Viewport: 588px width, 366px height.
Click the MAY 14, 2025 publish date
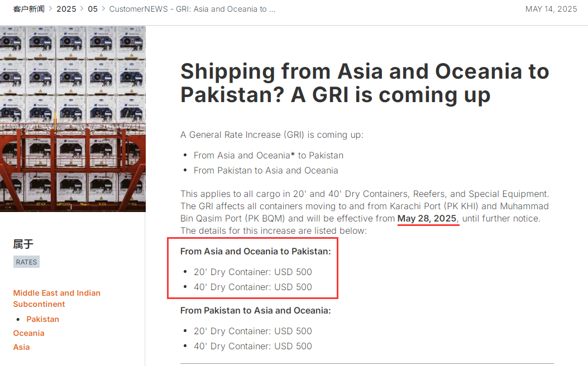click(x=551, y=9)
